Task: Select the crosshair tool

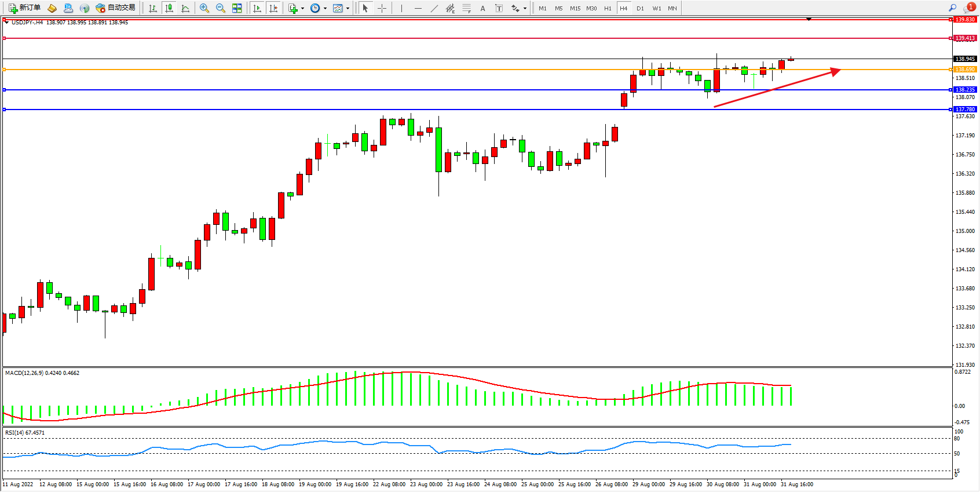Action: click(382, 8)
